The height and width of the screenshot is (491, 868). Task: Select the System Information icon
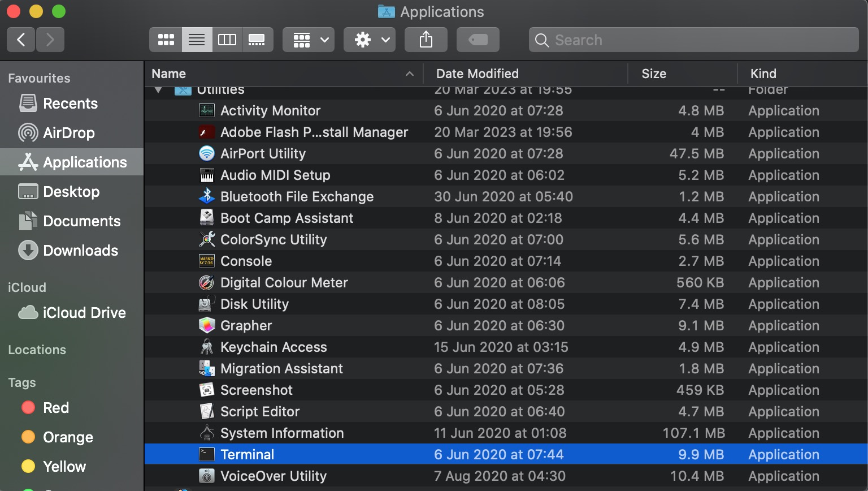point(207,433)
